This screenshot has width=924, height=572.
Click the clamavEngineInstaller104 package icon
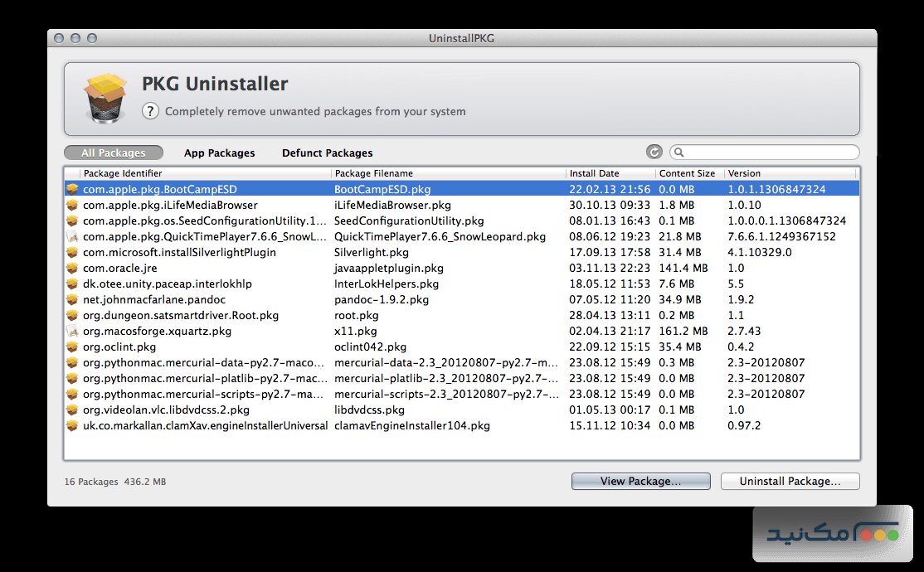coord(73,425)
